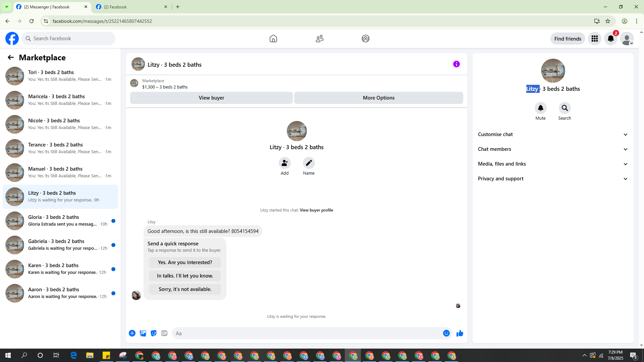Screen dimensions: 644x362
Task: Open the sticker picker icon
Action: coord(154,333)
